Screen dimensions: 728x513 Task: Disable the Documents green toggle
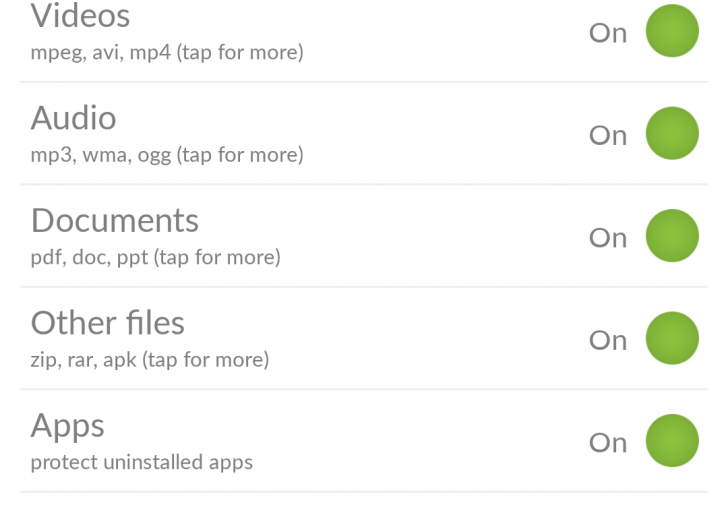pyautogui.click(x=671, y=237)
